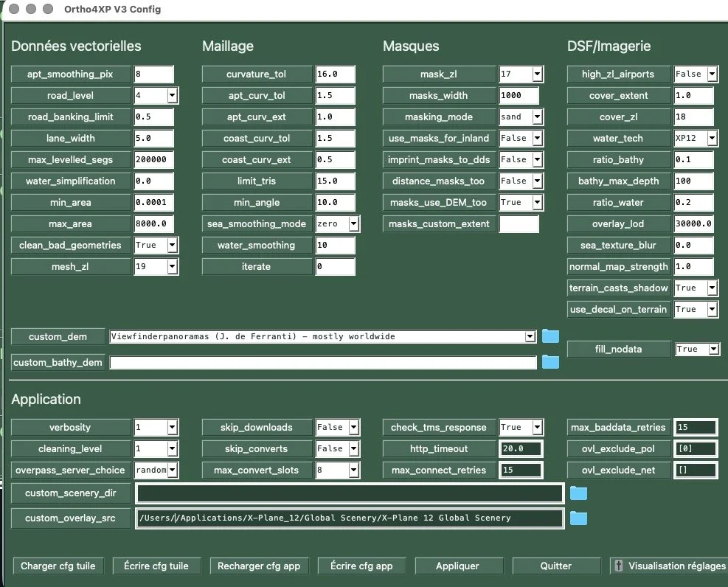The image size is (728, 587).
Task: Click Quitter button
Action: [556, 566]
